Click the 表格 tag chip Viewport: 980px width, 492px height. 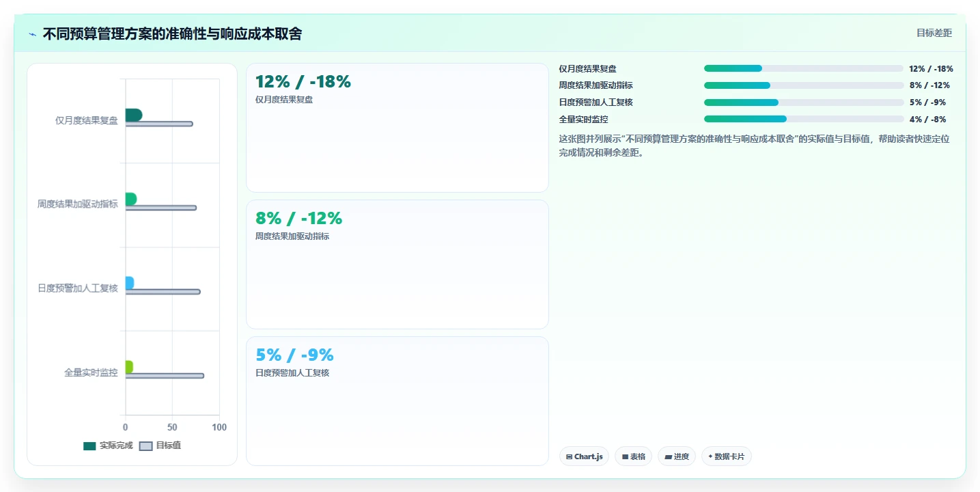(x=633, y=456)
